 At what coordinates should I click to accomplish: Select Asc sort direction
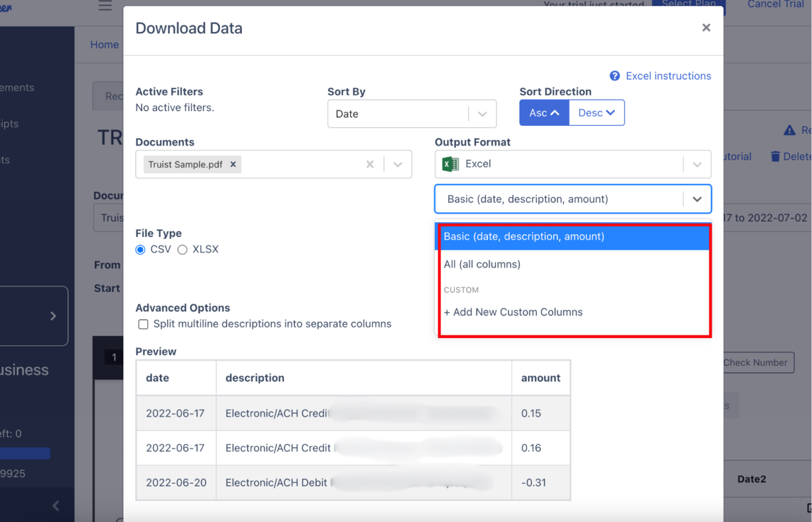(544, 113)
